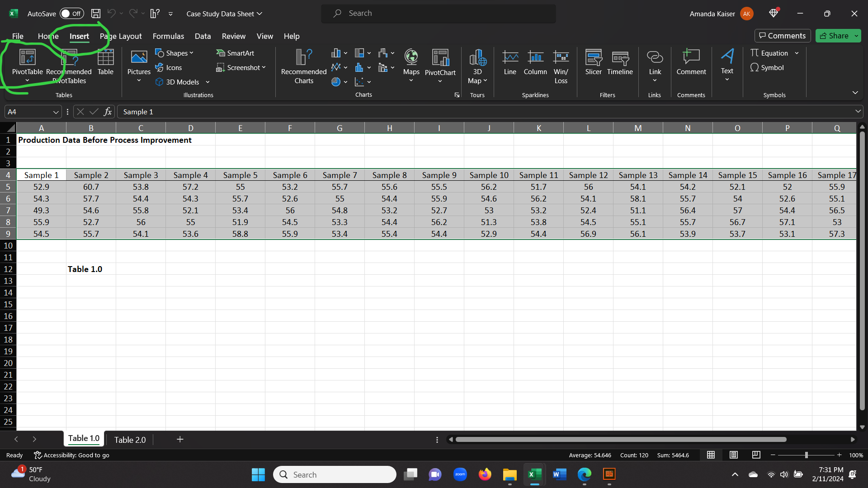Expand the 3D Models dropdown arrow
This screenshot has width=868, height=488.
[x=208, y=82]
